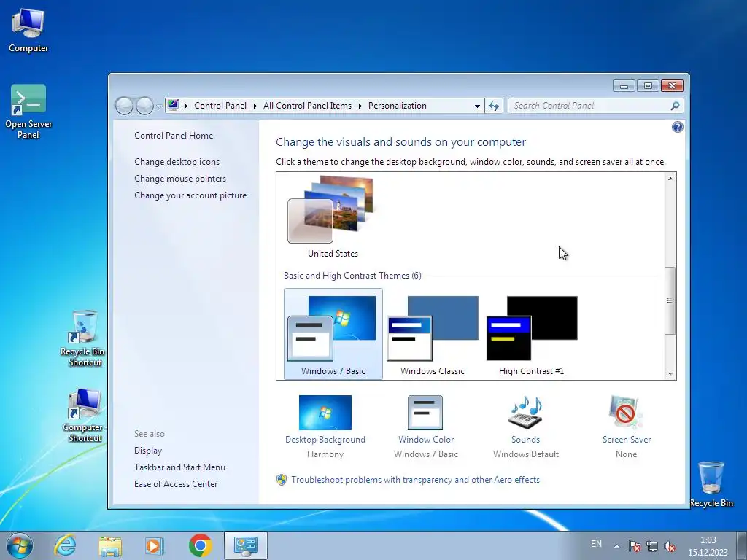Open Windows Explorer from taskbar
This screenshot has height=560, width=747.
(110, 545)
